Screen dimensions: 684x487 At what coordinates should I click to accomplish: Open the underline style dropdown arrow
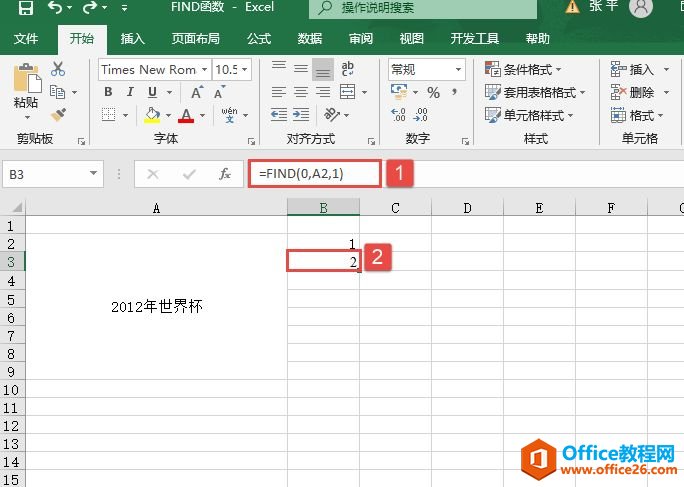(169, 93)
